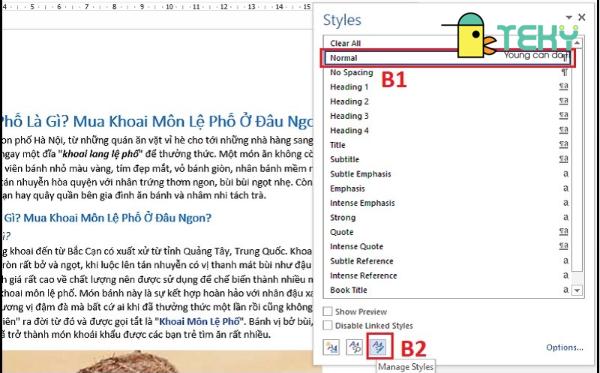600x373 pixels.
Task: Click the bold "Khoai Môn Lệ Phố" text
Action: (x=199, y=321)
